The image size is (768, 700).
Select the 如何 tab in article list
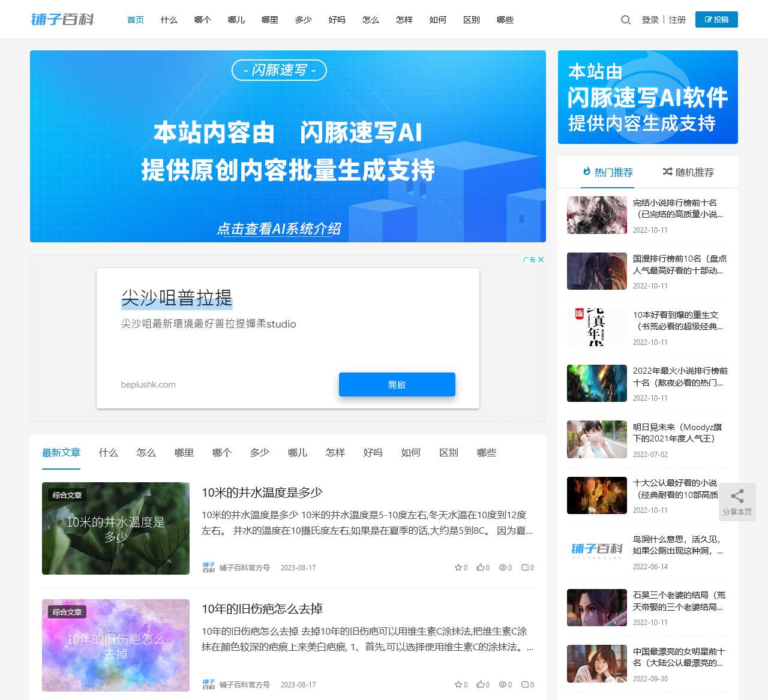(x=411, y=453)
